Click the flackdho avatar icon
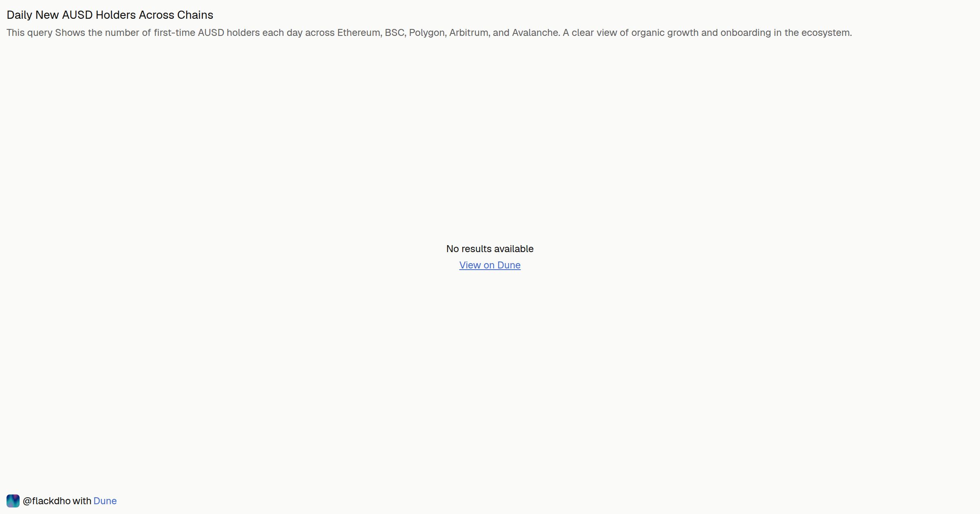The width and height of the screenshot is (980, 514). [13, 501]
